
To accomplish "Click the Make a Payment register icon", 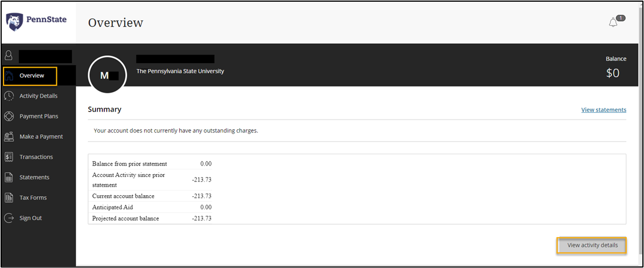I will coord(9,137).
